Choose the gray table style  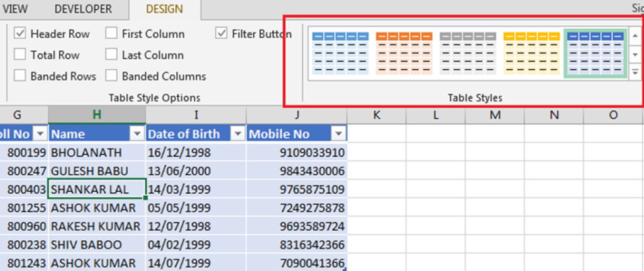468,53
